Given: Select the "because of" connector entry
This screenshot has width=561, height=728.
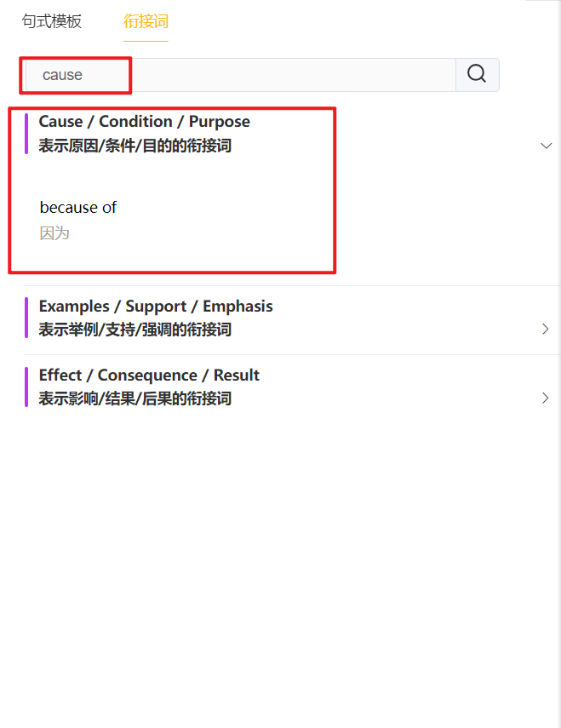Looking at the screenshot, I should coord(78,208).
